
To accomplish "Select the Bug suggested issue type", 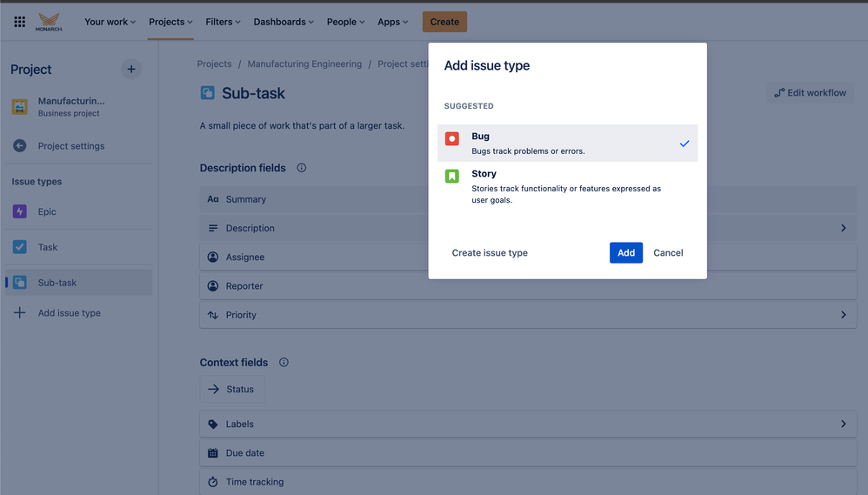I will (x=567, y=143).
